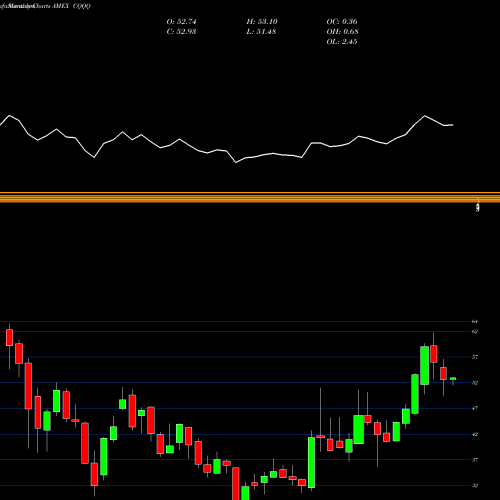Click the 'OH: 0.68' reading
Screen dimensions: 500x500
click(x=342, y=32)
